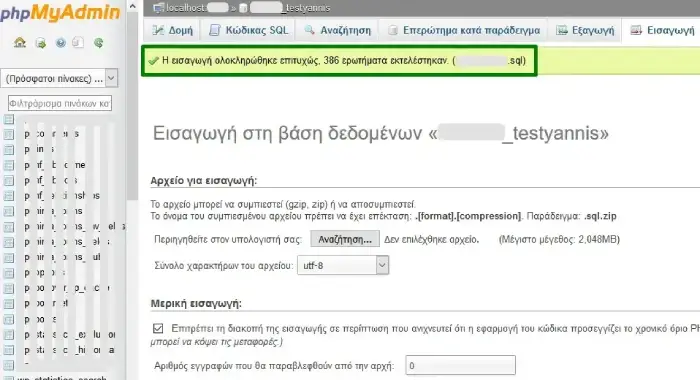The height and width of the screenshot is (380, 700).
Task: Click the log out icon with green arrow
Action: pos(41,43)
